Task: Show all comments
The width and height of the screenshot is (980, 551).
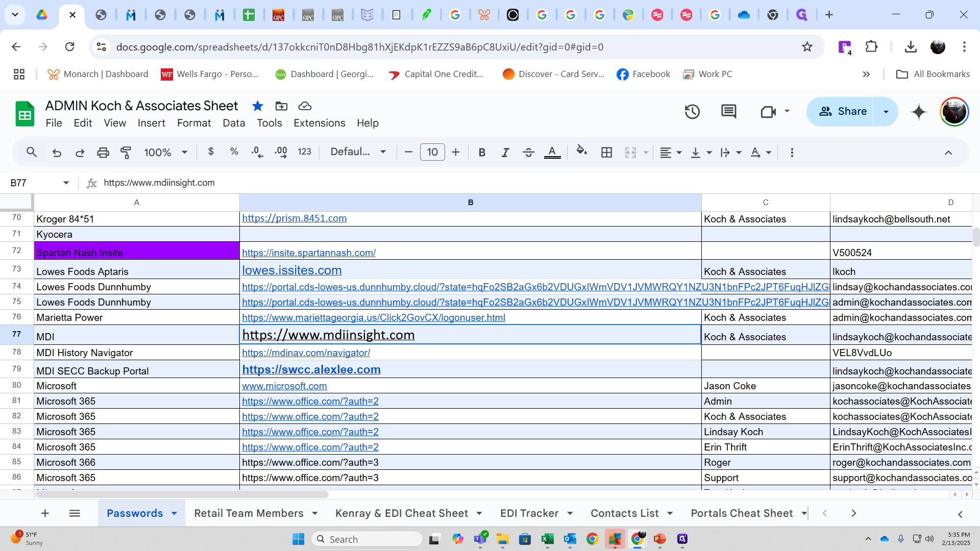Action: tap(729, 111)
